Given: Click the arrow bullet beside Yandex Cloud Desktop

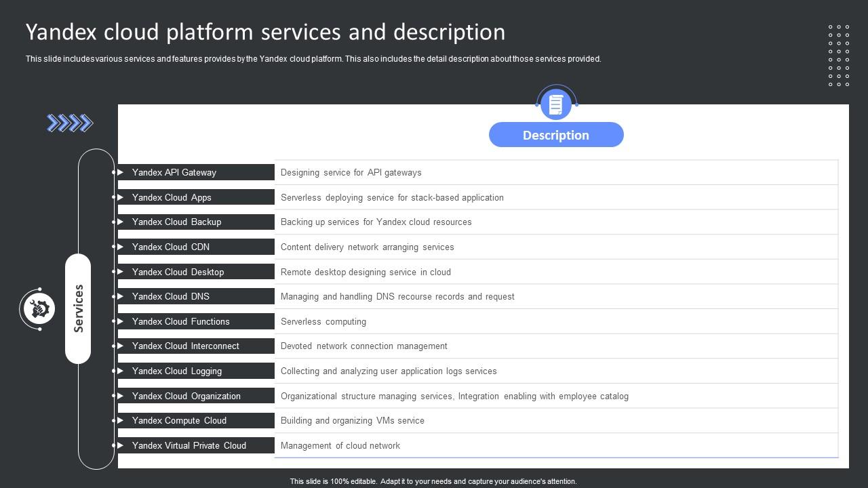Looking at the screenshot, I should pyautogui.click(x=121, y=272).
